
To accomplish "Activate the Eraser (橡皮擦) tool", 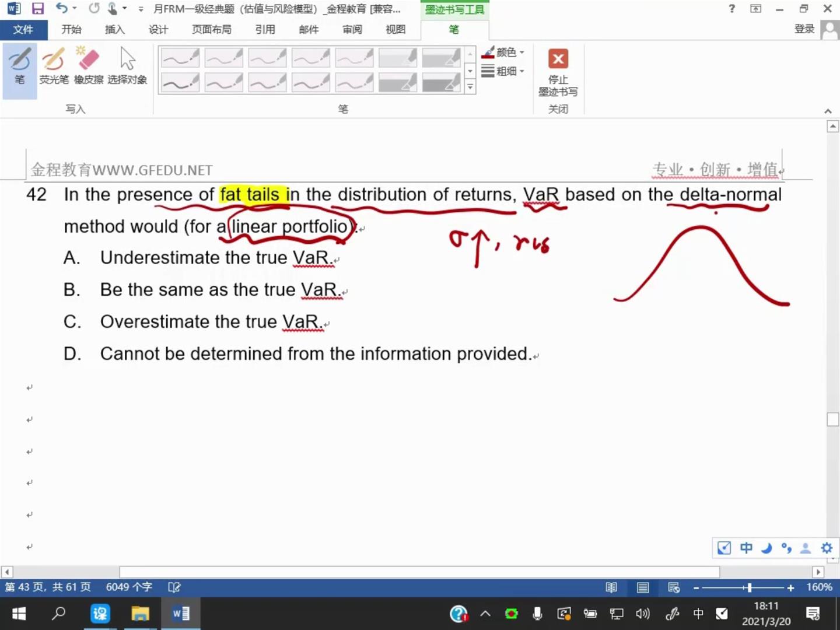I will coord(89,66).
